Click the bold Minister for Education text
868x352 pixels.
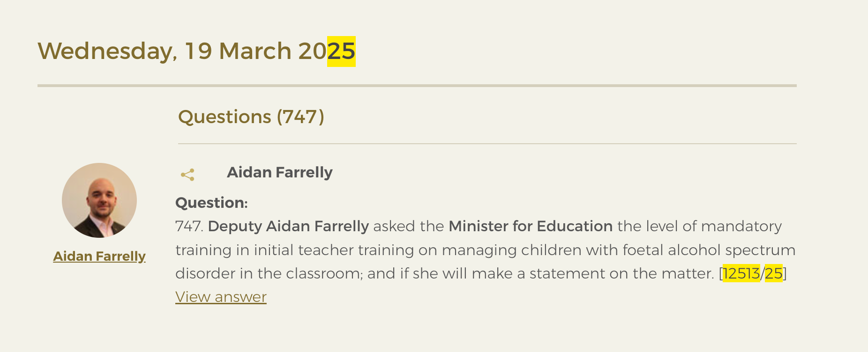531,226
